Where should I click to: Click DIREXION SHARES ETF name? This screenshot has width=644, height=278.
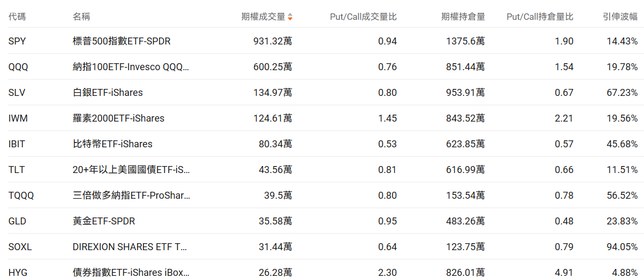pyautogui.click(x=130, y=247)
